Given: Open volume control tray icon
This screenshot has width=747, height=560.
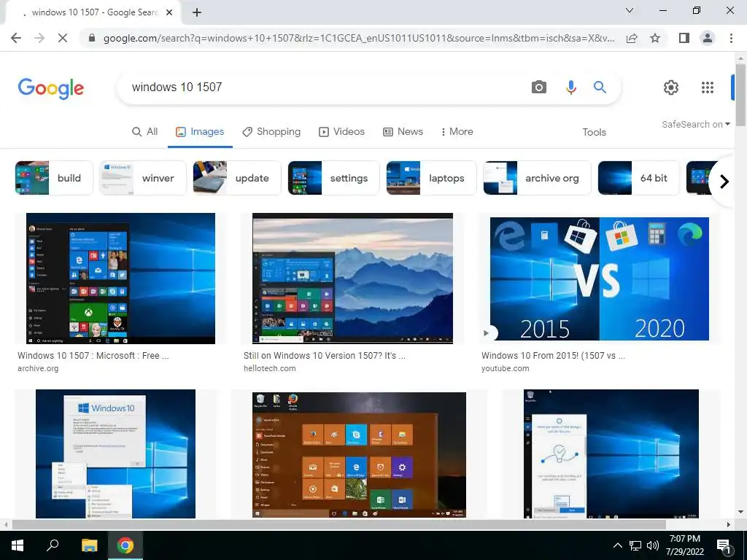Looking at the screenshot, I should (653, 545).
